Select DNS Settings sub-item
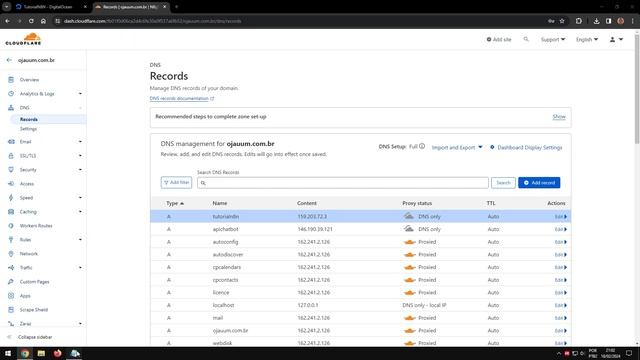Viewport: 640px width, 360px height. (28, 129)
